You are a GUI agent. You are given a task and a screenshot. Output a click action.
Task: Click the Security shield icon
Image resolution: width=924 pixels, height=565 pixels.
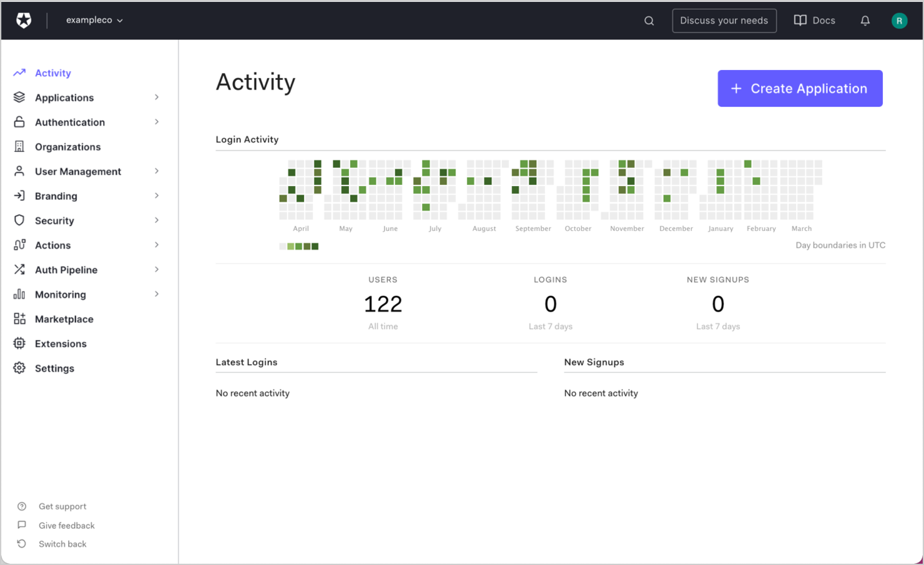[19, 220]
